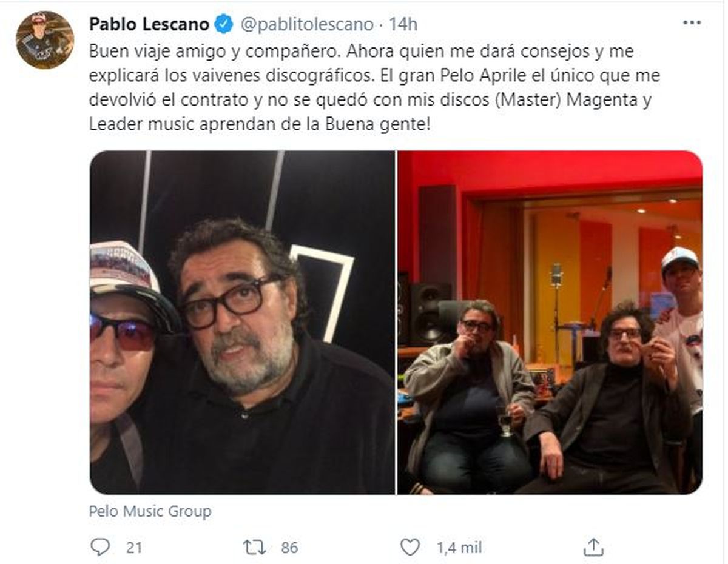Visit the @pablitolescano handle link
This screenshot has width=728, height=564.
click(x=306, y=24)
